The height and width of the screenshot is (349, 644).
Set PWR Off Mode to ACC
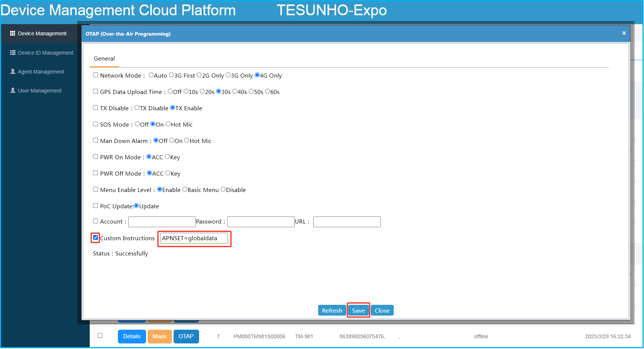tap(149, 173)
